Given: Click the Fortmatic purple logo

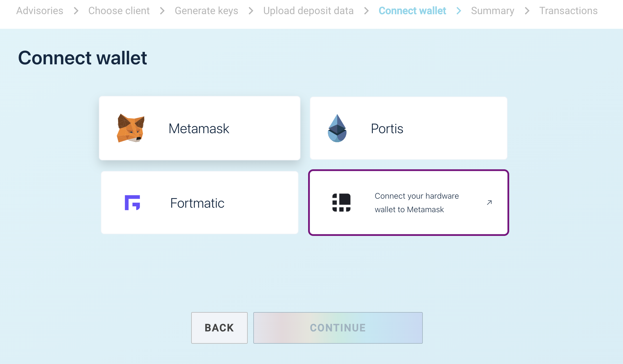Looking at the screenshot, I should tap(132, 203).
